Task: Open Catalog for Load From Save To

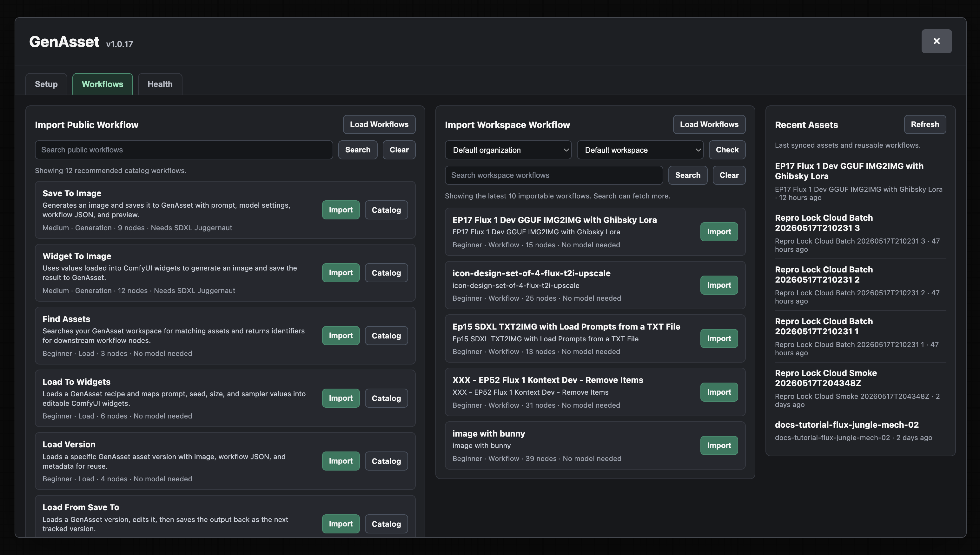Action: (x=386, y=524)
